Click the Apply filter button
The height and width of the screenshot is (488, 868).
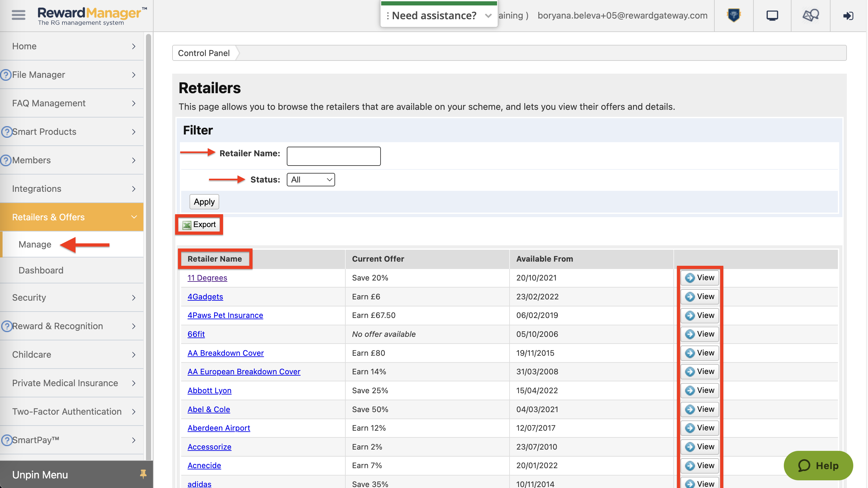point(204,201)
